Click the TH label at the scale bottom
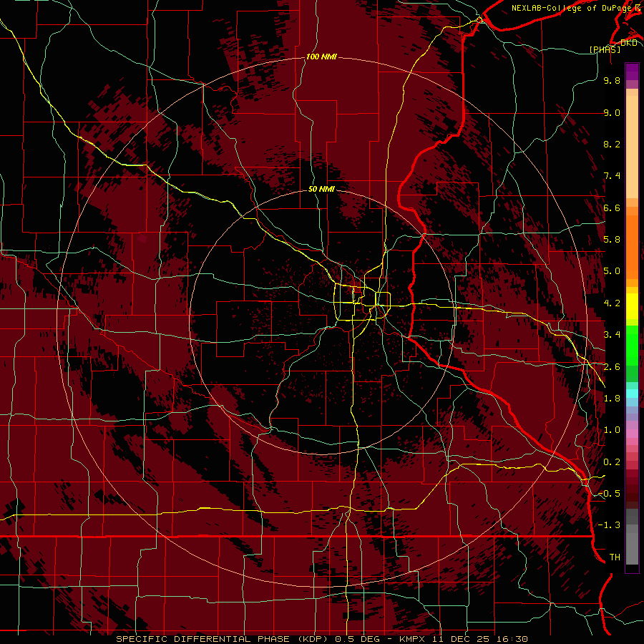Image resolution: width=644 pixels, height=644 pixels. pos(615,557)
